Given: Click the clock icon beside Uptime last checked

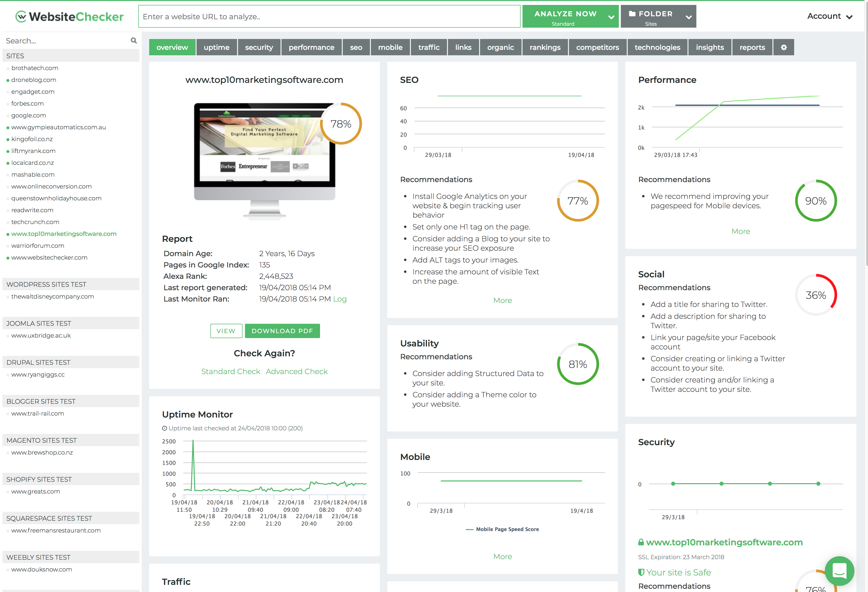Looking at the screenshot, I should pyautogui.click(x=165, y=428).
